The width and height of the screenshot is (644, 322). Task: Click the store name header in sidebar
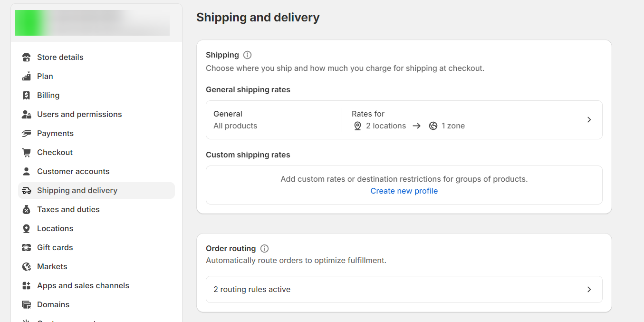point(92,23)
